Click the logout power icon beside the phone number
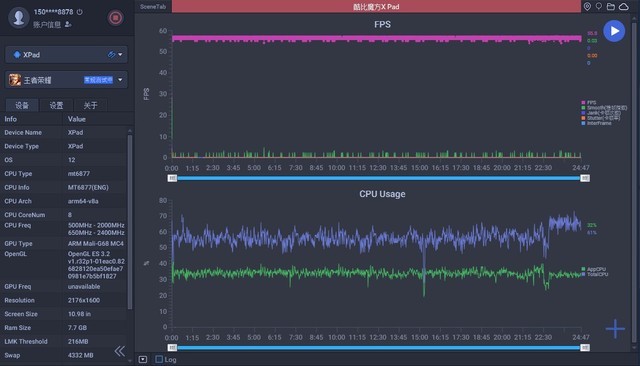The height and width of the screenshot is (366, 640). point(80,12)
